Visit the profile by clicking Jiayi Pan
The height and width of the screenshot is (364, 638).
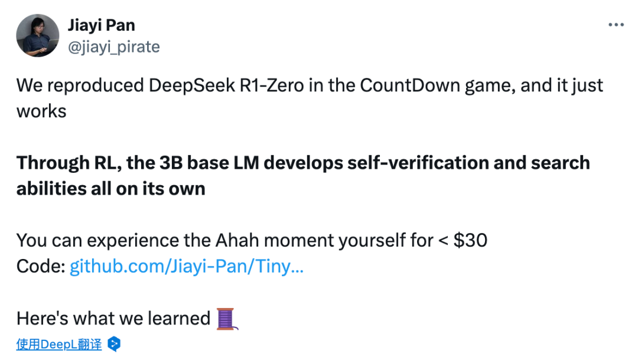[101, 25]
